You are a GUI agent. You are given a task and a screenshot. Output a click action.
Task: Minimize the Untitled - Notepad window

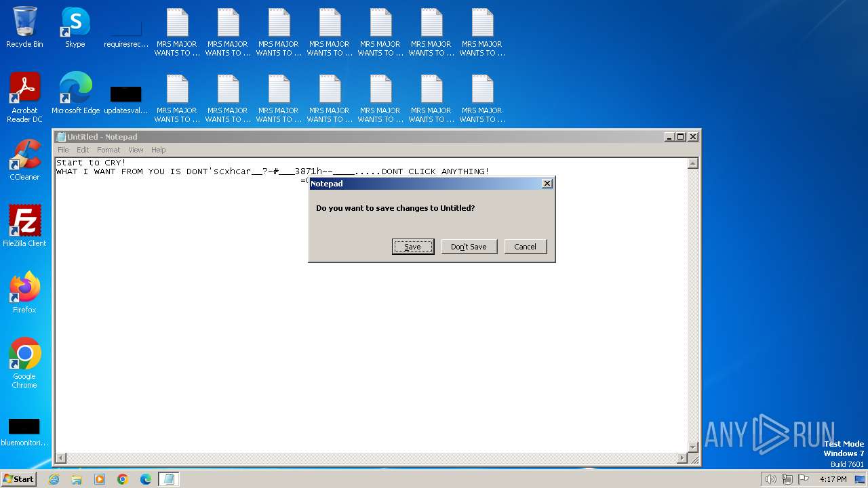(670, 136)
